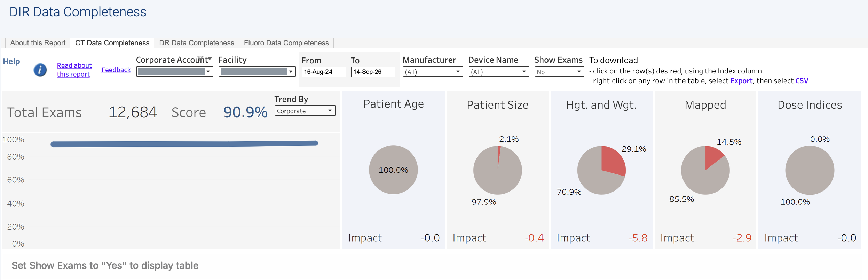This screenshot has width=868, height=280.
Task: Expand the Device Name filter dropdown
Action: tap(499, 72)
